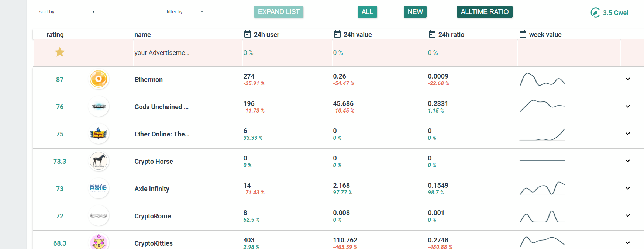Click the Axie Infinity logo icon
This screenshot has width=644, height=249.
point(99,189)
